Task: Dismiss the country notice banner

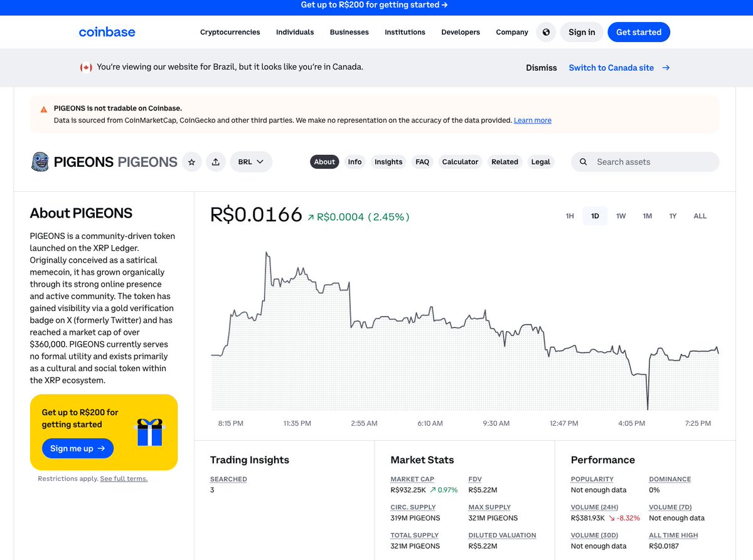Action: pyautogui.click(x=542, y=68)
